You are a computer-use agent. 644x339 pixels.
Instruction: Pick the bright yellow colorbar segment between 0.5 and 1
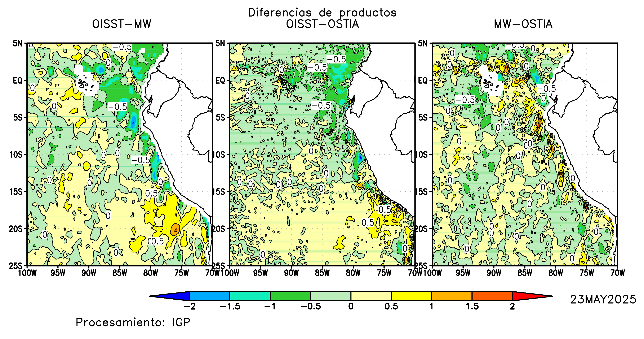[412, 296]
